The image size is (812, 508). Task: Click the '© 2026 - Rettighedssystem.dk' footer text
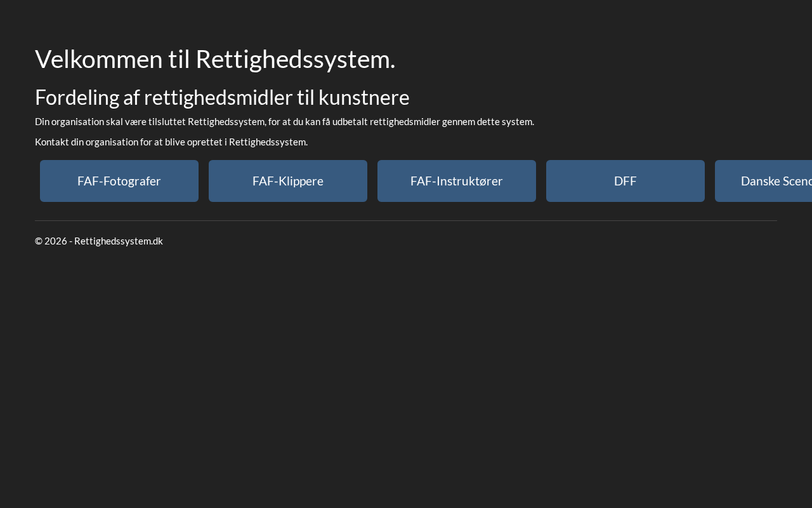click(x=99, y=241)
